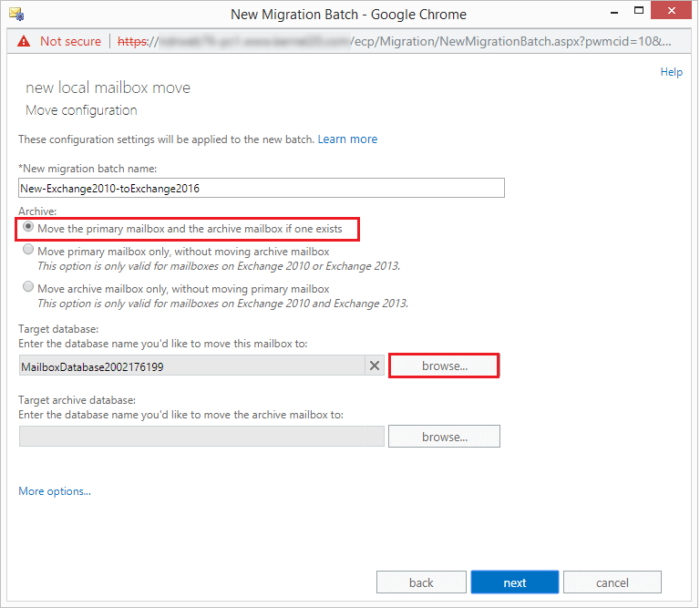Go back to the previous step
700x608 pixels.
click(x=421, y=582)
